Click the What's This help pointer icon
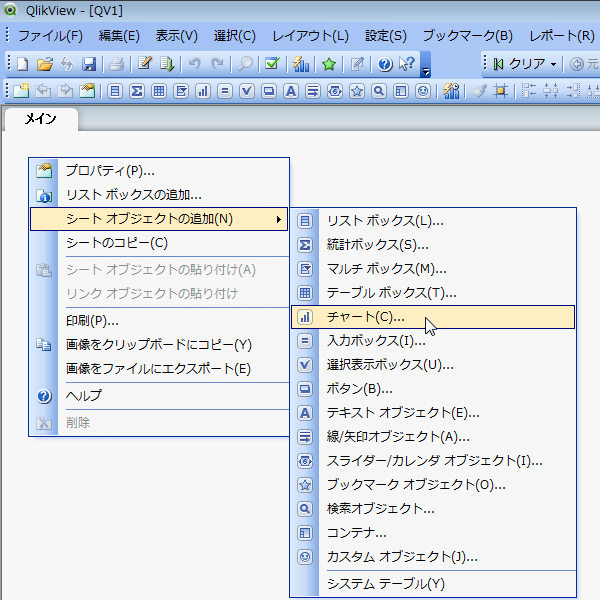Viewport: 600px width, 600px height. point(406,64)
